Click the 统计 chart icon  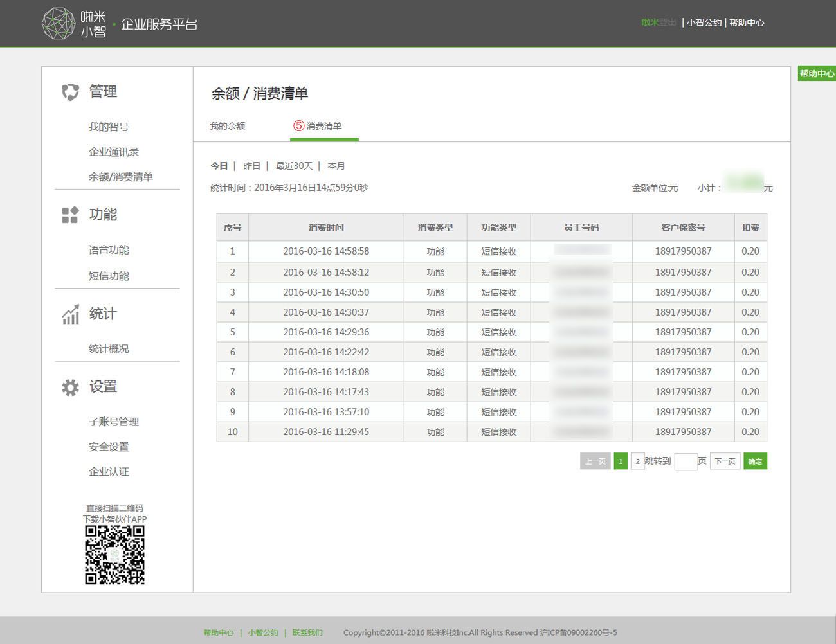[70, 314]
